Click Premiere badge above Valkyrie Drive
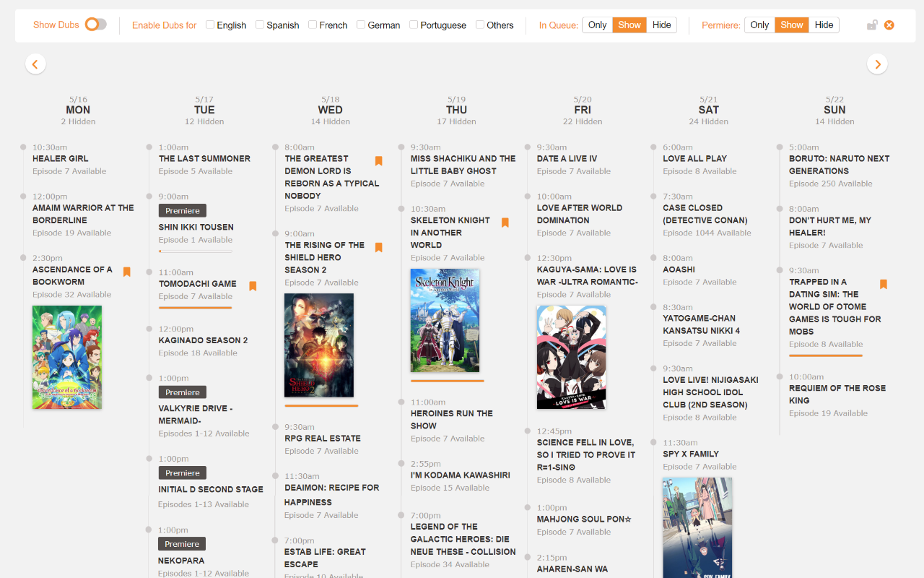The image size is (924, 578). (183, 392)
